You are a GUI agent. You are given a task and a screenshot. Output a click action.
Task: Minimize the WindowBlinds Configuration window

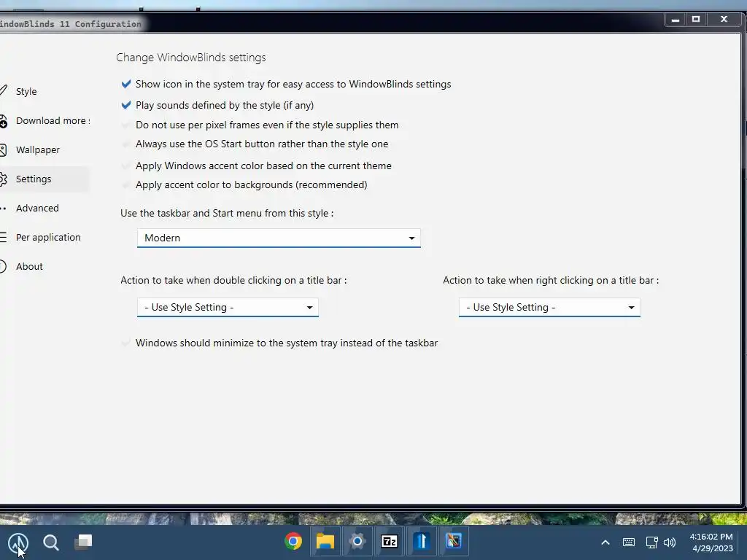point(675,20)
